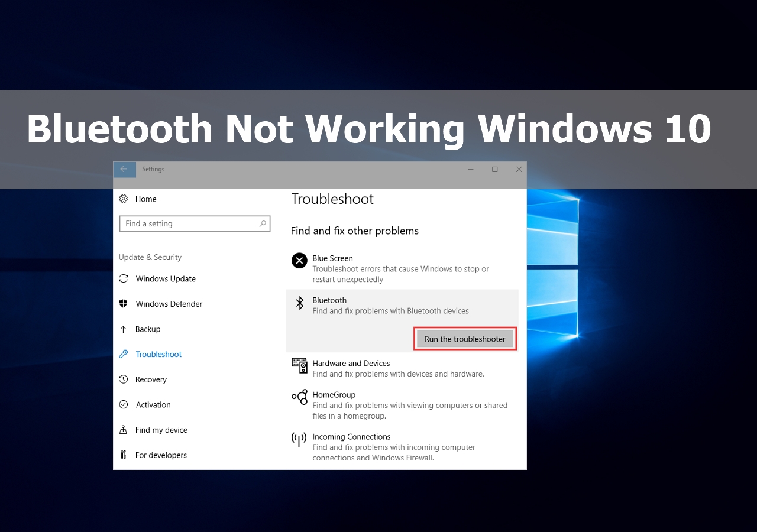Click the Find my device person icon
757x532 pixels.
pyautogui.click(x=124, y=430)
